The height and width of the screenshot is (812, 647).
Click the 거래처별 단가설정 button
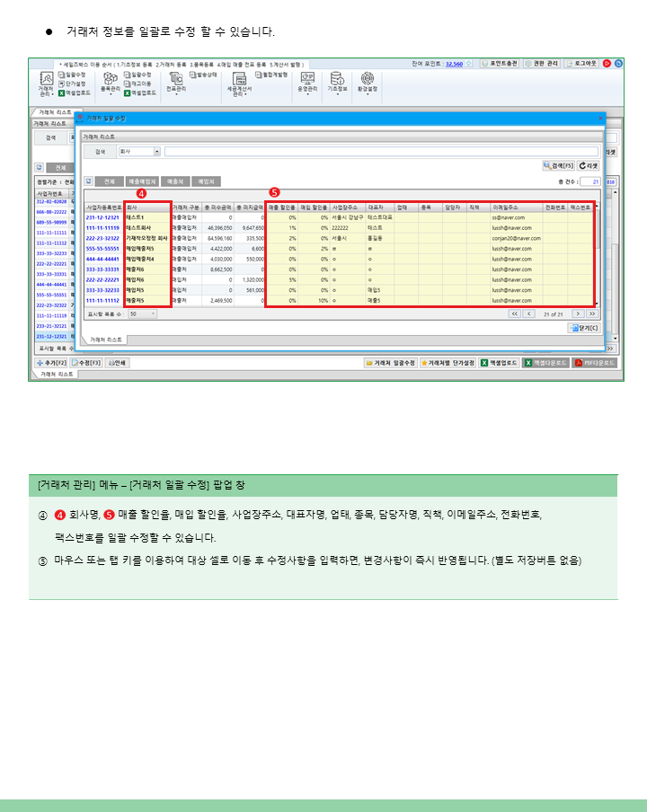pos(448,363)
